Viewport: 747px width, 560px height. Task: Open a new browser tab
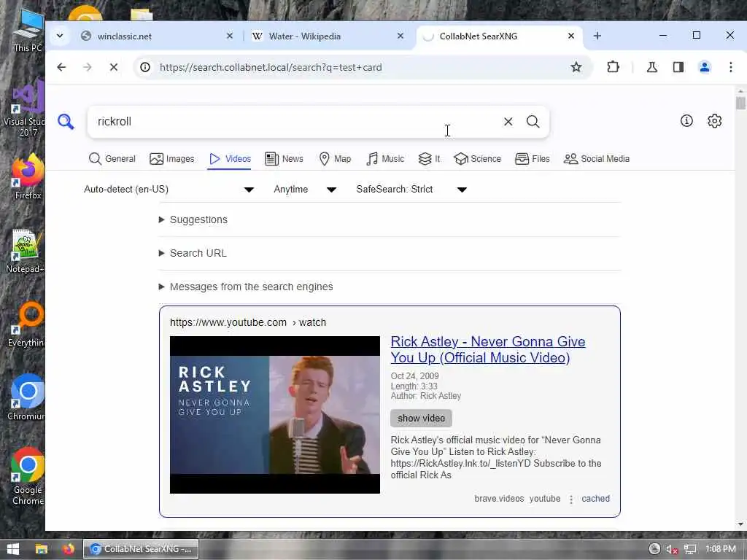597,36
